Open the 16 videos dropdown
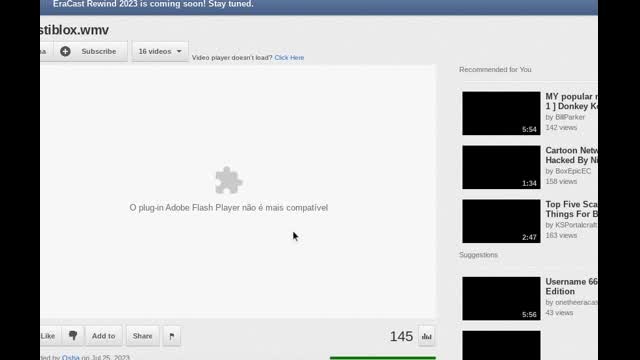Screen dimensions: 640x360 point(160,51)
